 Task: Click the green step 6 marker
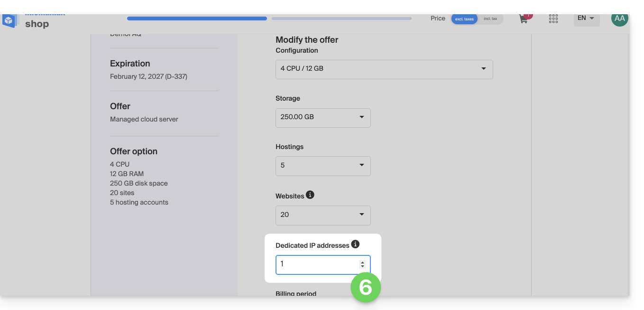point(366,287)
